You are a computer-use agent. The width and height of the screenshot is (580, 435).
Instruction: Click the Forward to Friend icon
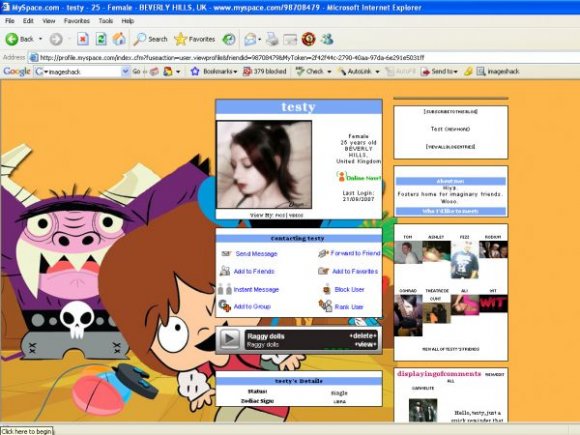click(x=323, y=253)
